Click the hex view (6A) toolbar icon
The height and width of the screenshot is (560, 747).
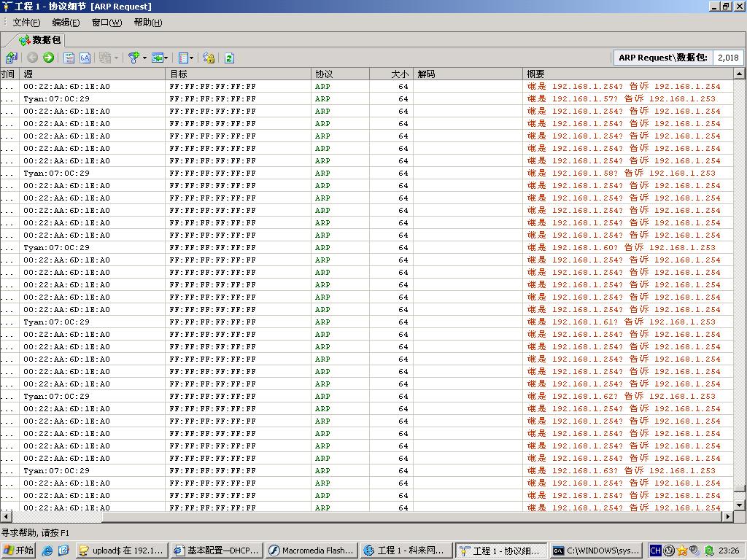pyautogui.click(x=85, y=58)
